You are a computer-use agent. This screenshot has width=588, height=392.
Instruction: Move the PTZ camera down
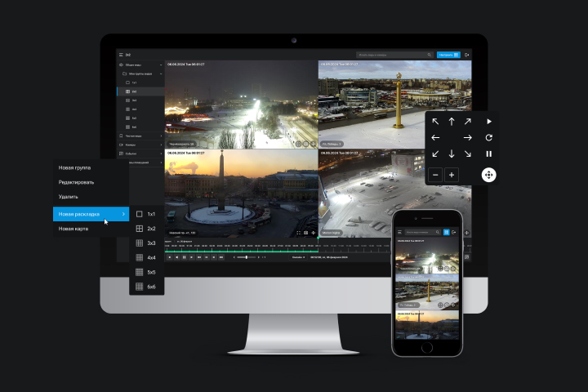(x=452, y=154)
